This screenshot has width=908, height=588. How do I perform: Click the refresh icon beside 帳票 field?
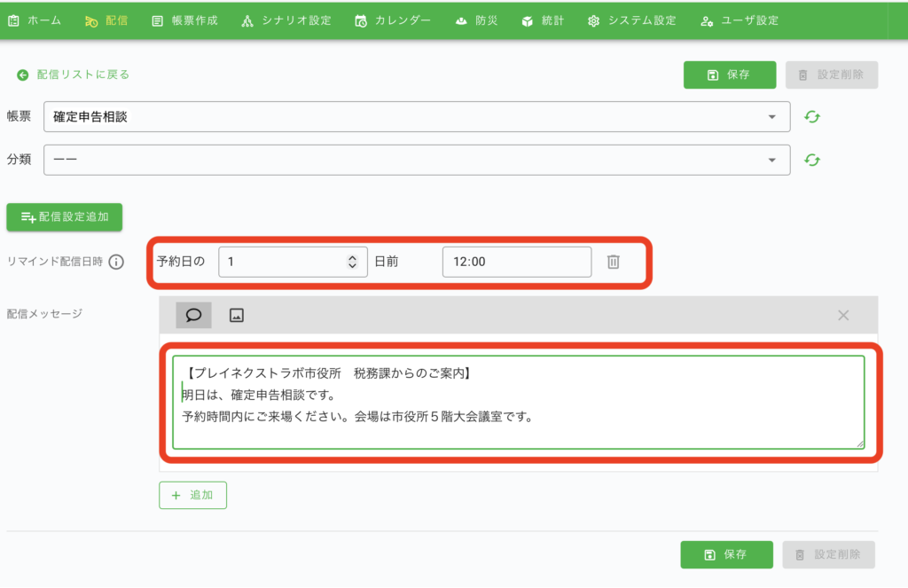point(812,117)
